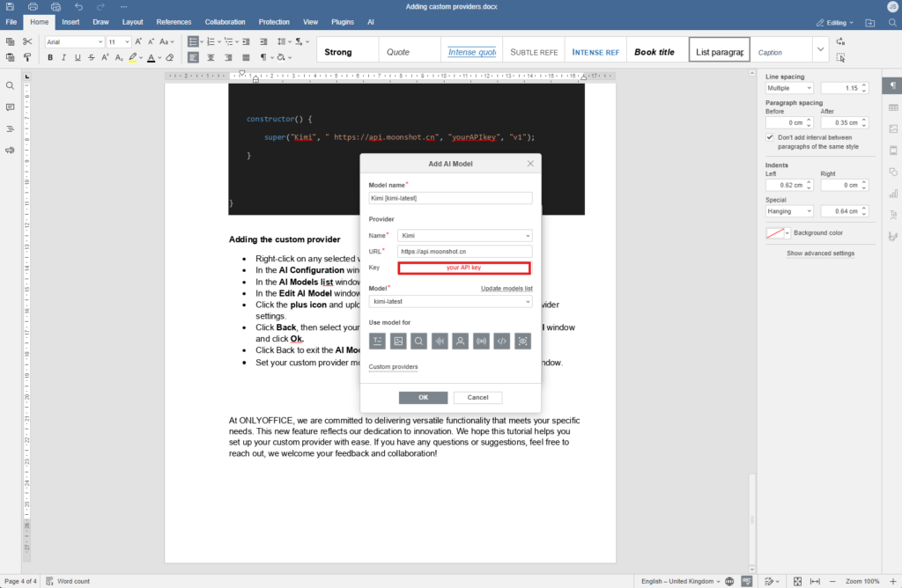Clear style with the eraser icon
Screen dimensions: 902x588
tap(170, 57)
